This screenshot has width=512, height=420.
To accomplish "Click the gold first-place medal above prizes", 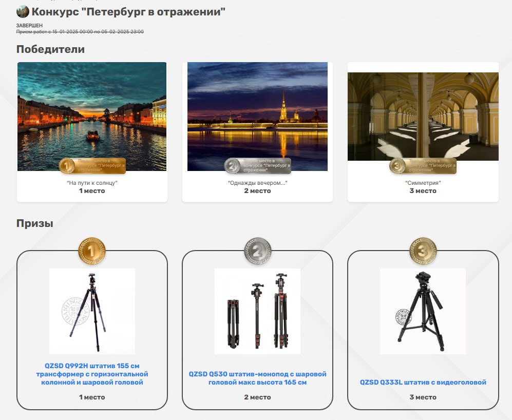I will point(92,251).
